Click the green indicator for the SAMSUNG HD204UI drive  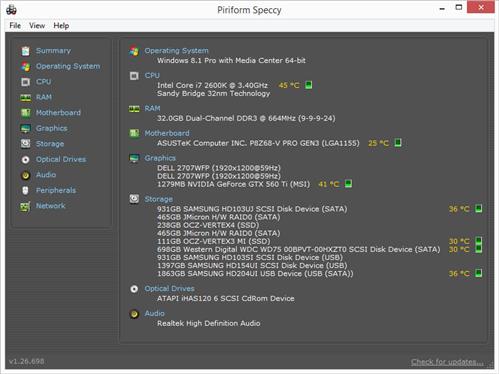tap(478, 273)
